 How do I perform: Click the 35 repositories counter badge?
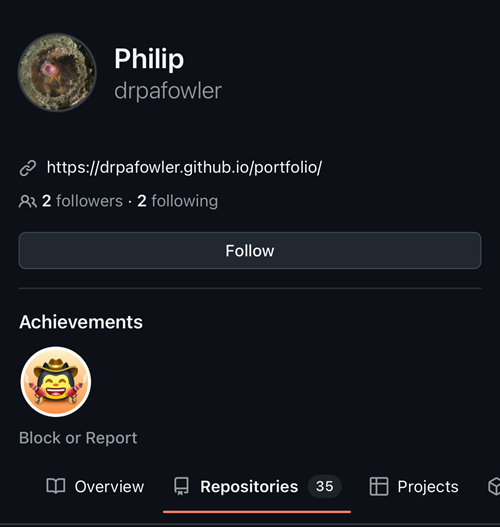[x=325, y=486]
